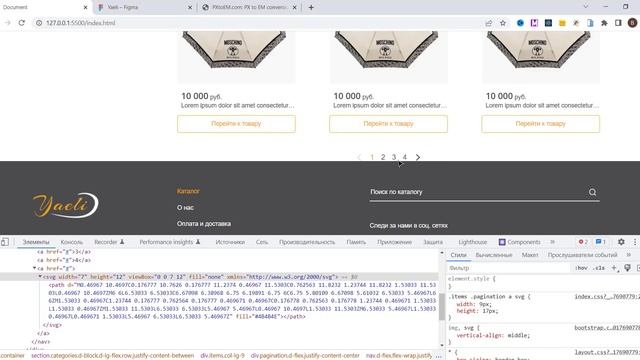Viewport: 640px width, 360px height.
Task: Open the О нас footer link
Action: click(185, 207)
